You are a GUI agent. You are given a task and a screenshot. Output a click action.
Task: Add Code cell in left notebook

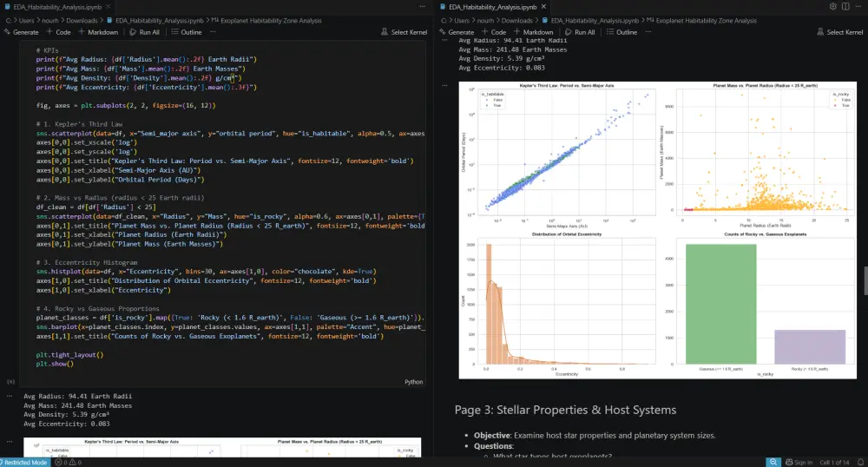pyautogui.click(x=58, y=32)
